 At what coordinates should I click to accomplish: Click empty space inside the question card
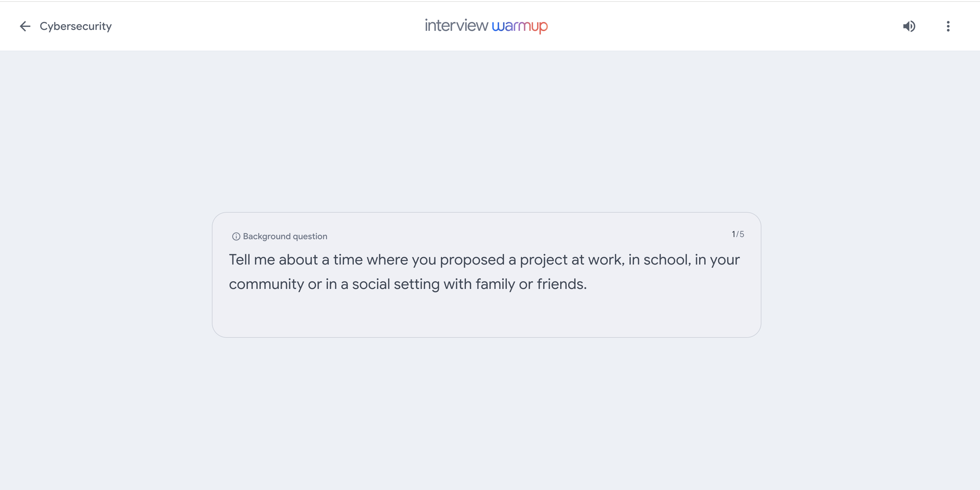(x=486, y=315)
